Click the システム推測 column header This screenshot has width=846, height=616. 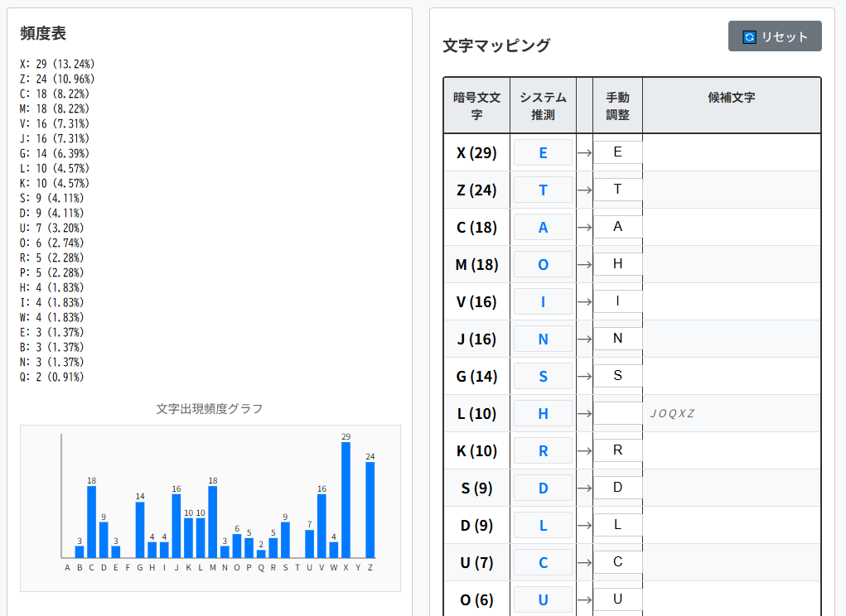543,106
